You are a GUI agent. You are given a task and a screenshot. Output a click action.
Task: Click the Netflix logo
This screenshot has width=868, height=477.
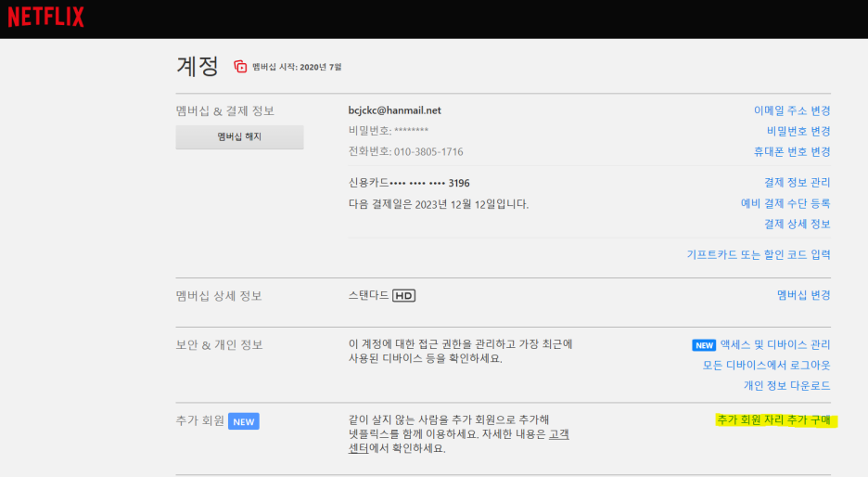tap(46, 17)
